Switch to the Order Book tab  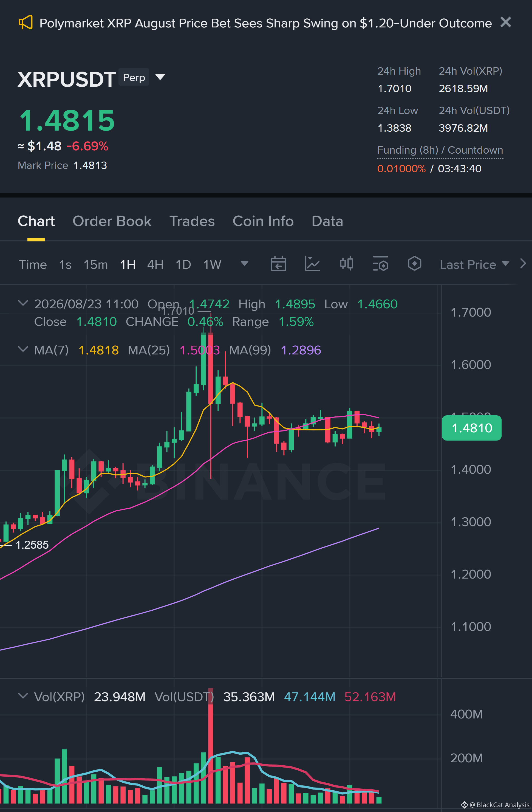112,221
